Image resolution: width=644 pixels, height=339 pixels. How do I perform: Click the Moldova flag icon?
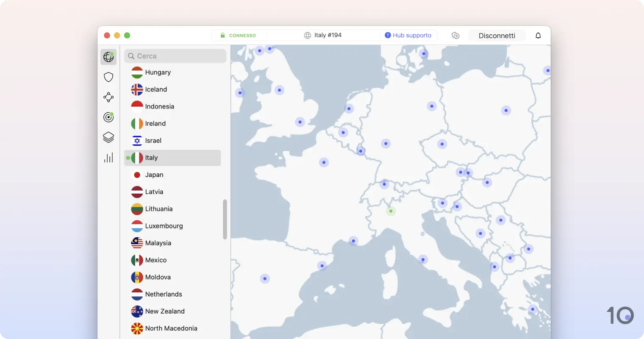(x=137, y=277)
